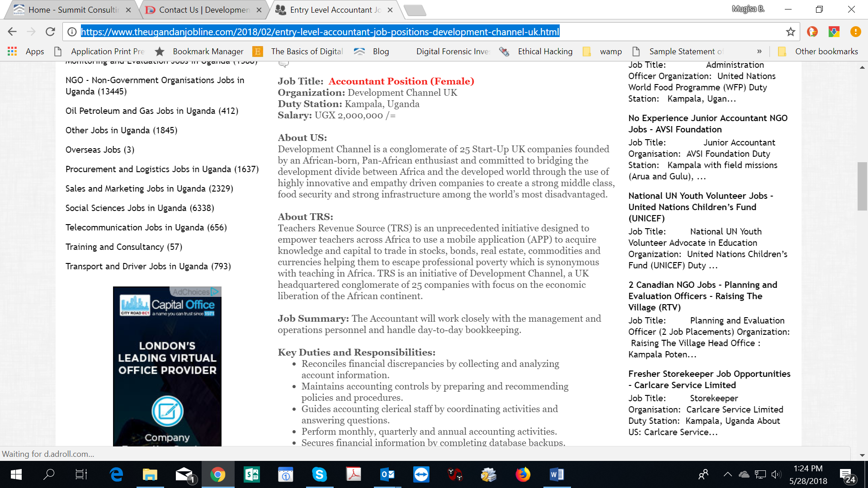The height and width of the screenshot is (488, 868).
Task: Open Other Jobs in Uganda category
Action: pos(121,131)
